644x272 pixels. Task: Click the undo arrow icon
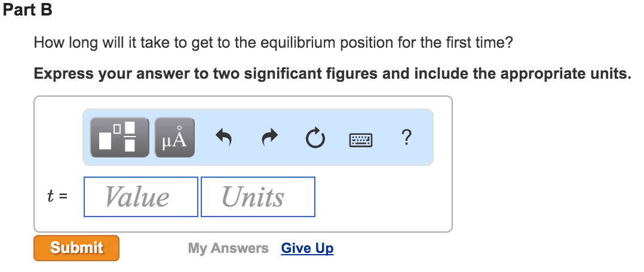coord(224,137)
